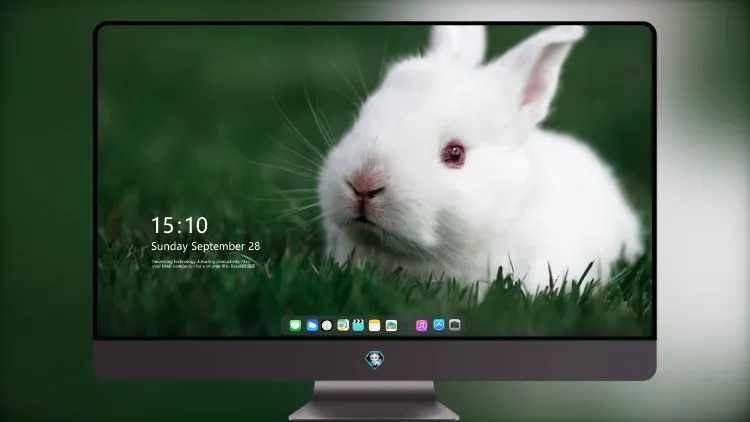Open the Weather app in the dock
This screenshot has height=422, width=750.
coord(312,325)
